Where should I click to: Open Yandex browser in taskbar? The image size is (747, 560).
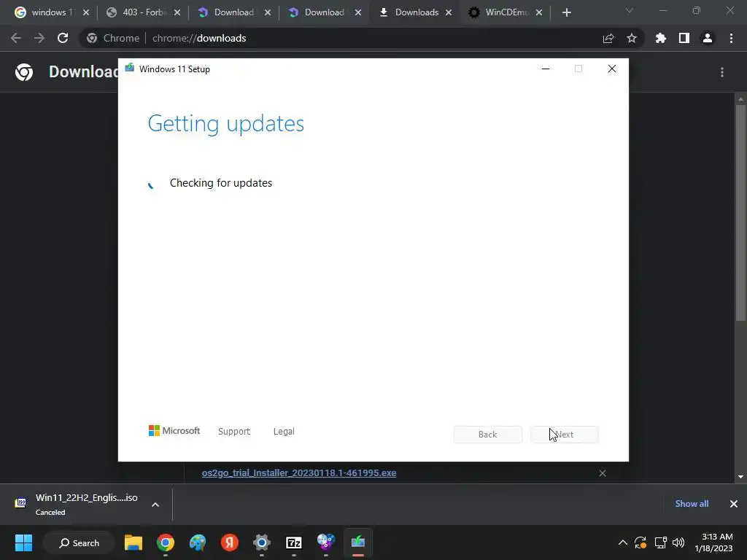229,542
